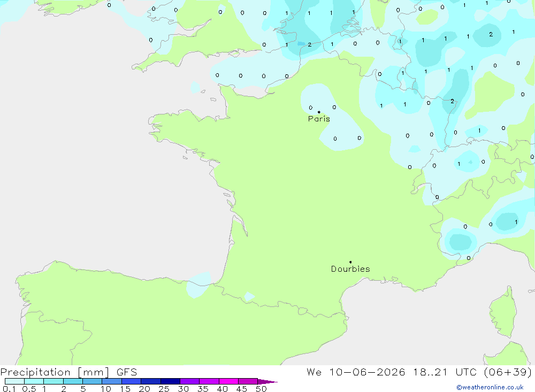The width and height of the screenshot is (535, 392).
Task: Click the legend label '0.5'
Action: [29, 389]
